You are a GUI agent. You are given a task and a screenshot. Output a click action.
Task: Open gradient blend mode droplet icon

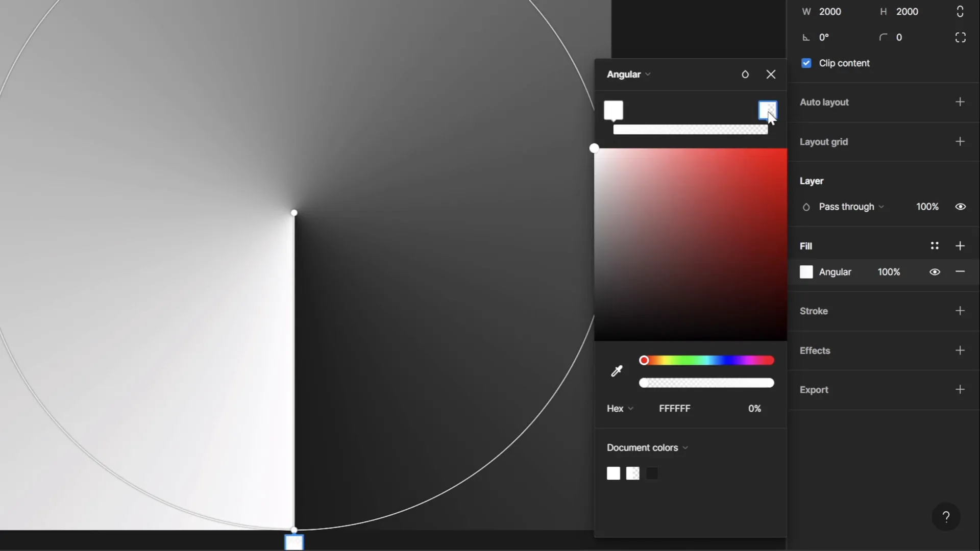[x=745, y=74]
